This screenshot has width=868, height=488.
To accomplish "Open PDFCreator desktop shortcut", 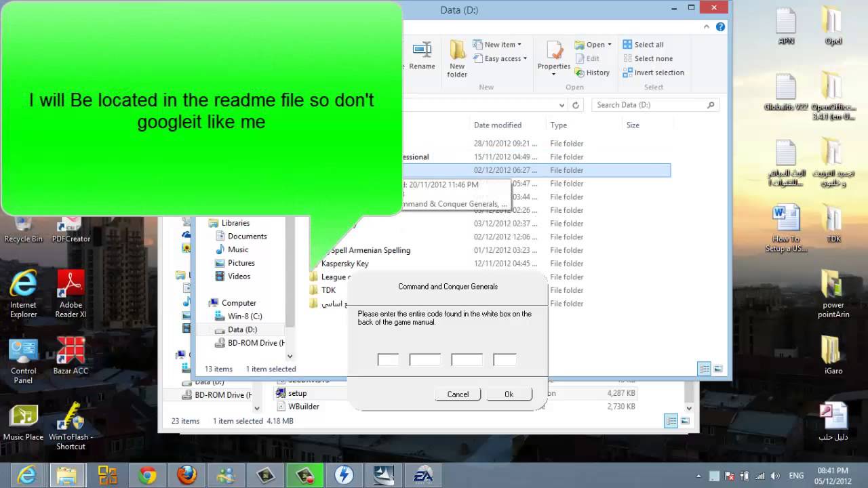I will tap(71, 229).
